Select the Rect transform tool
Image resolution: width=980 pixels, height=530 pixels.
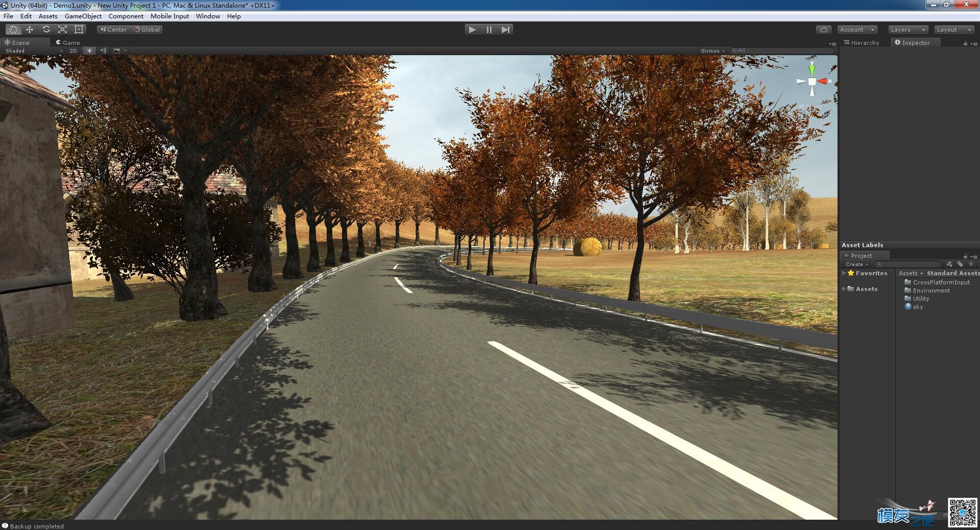point(79,30)
